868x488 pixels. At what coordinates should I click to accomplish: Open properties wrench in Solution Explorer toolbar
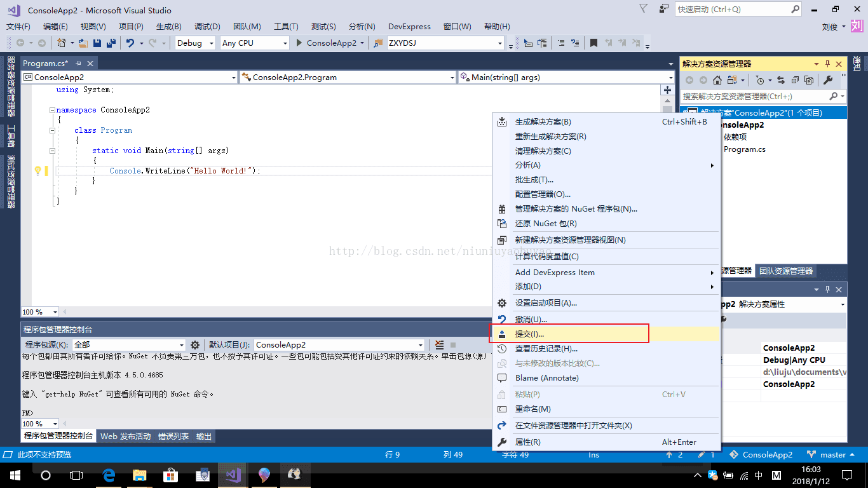point(827,80)
